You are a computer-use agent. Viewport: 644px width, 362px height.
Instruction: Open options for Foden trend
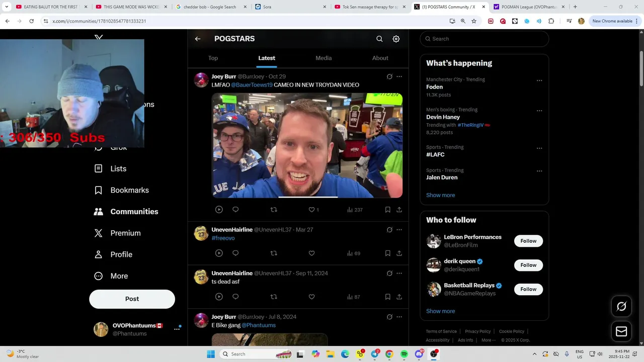point(539,80)
